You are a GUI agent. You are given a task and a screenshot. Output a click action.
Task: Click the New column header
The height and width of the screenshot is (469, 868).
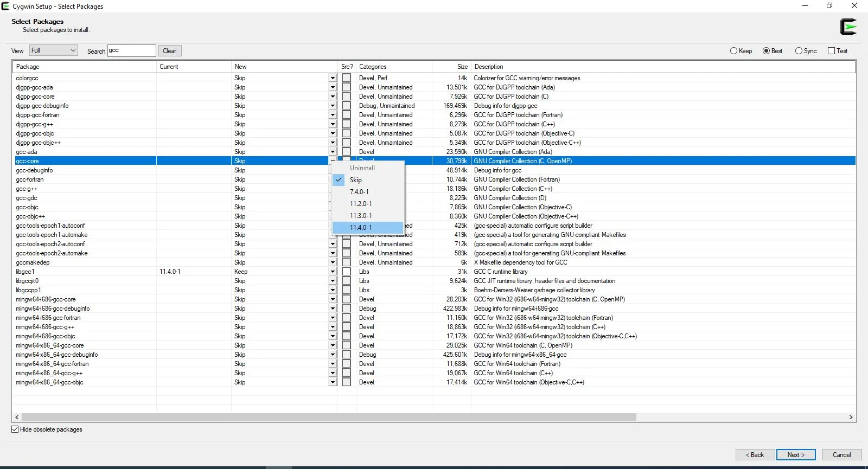[x=284, y=67]
